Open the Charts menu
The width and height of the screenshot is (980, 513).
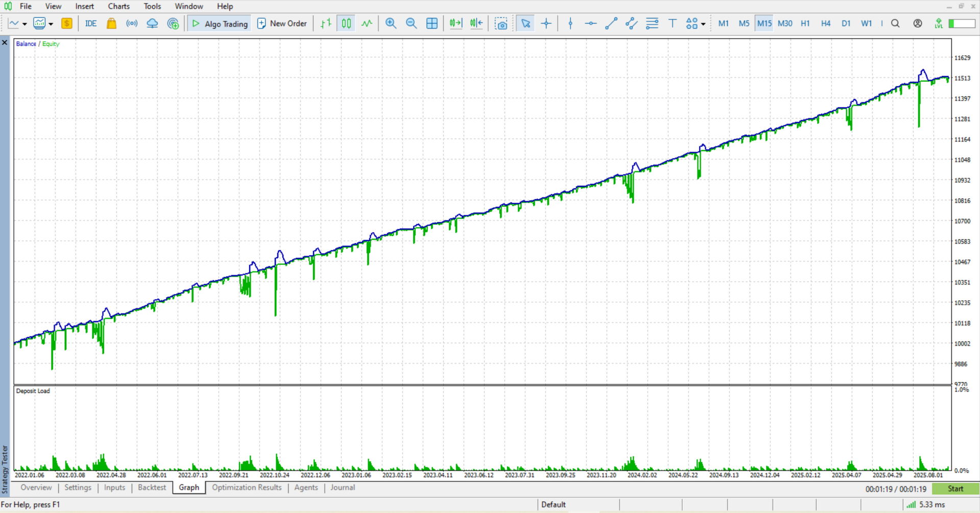click(x=118, y=6)
